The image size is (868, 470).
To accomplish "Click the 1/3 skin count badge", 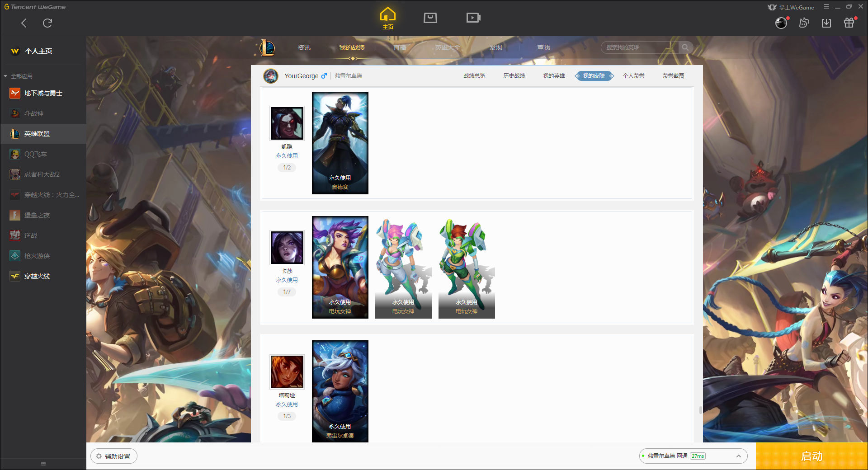I will (x=287, y=416).
